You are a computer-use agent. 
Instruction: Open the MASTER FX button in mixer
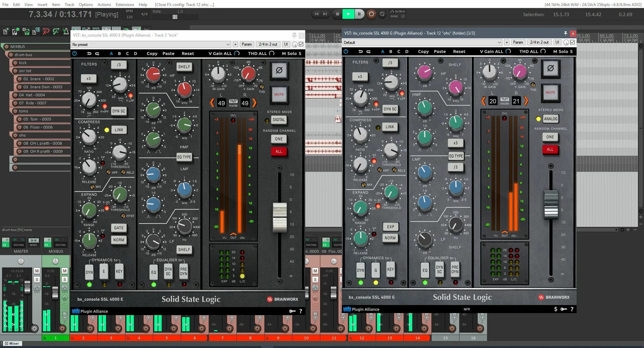5,242
